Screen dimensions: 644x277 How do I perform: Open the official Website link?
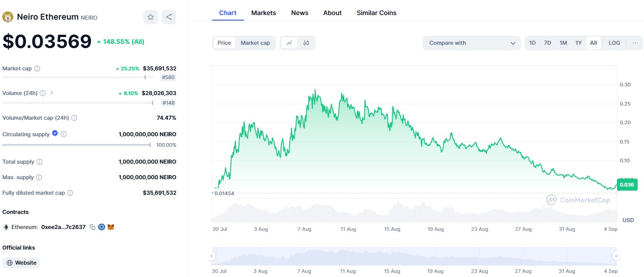pos(22,263)
